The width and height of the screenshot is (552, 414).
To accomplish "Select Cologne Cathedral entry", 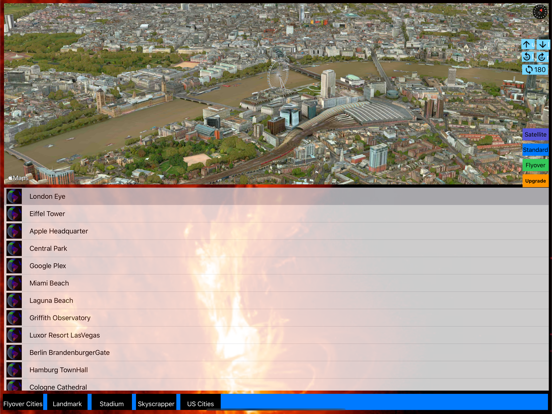I will click(276, 384).
